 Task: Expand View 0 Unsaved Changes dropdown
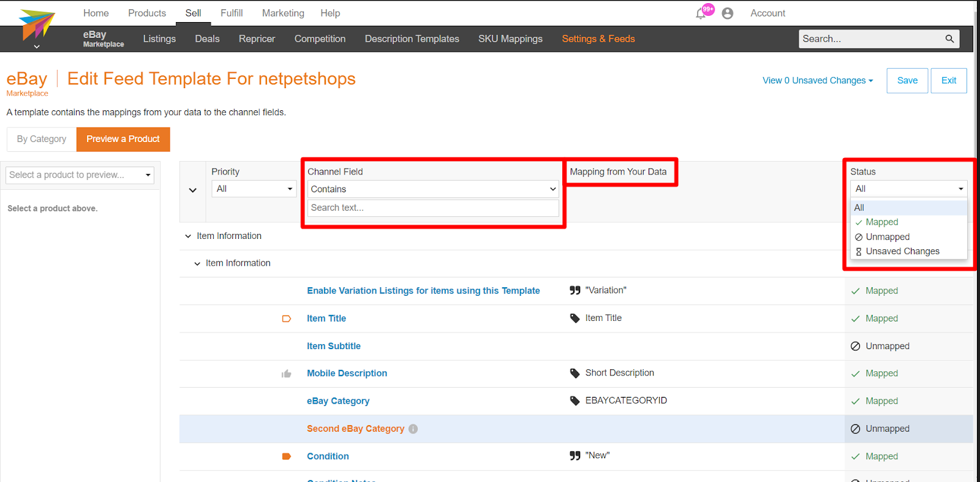coord(818,80)
